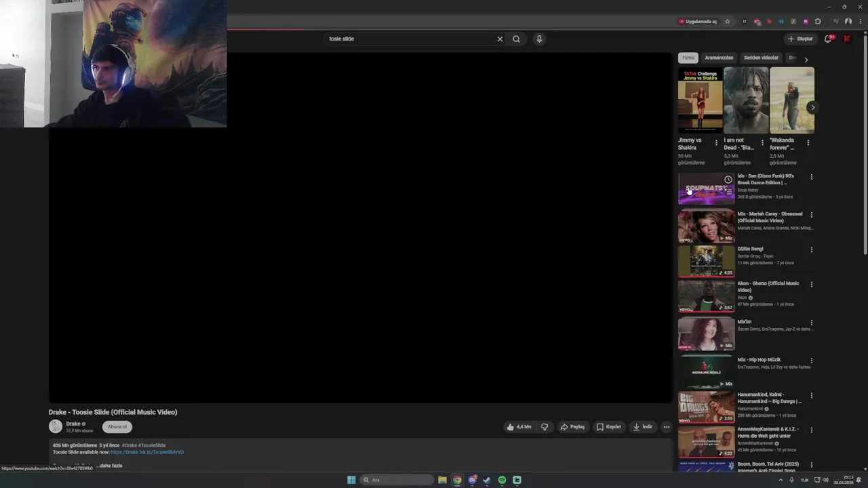Viewport: 868px width, 488px height.
Task: Open Hanumankind - Big Dawgs video
Action: point(706,407)
